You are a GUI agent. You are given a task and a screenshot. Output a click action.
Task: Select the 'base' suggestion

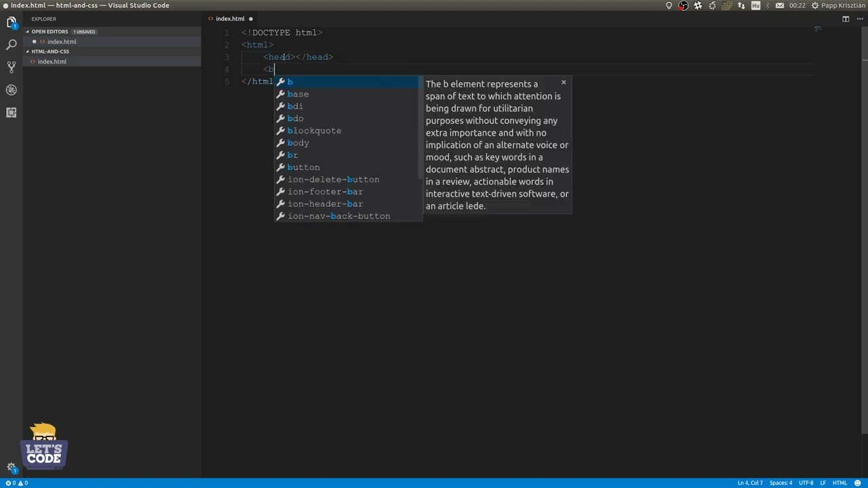(348, 94)
